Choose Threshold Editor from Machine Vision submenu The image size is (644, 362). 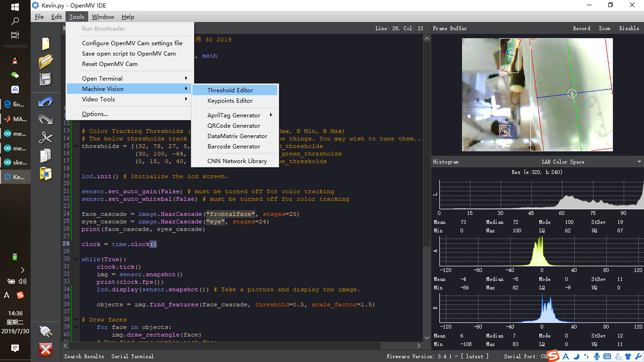coord(235,90)
